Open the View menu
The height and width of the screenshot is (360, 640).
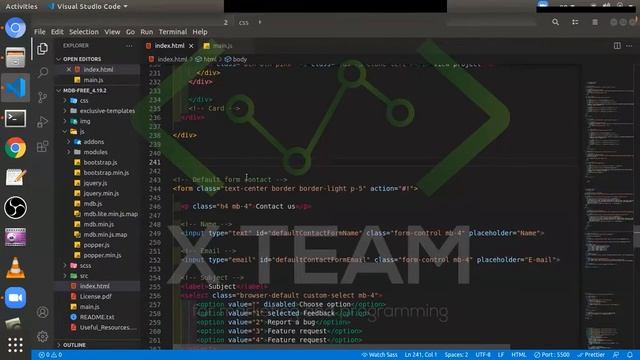tap(112, 32)
